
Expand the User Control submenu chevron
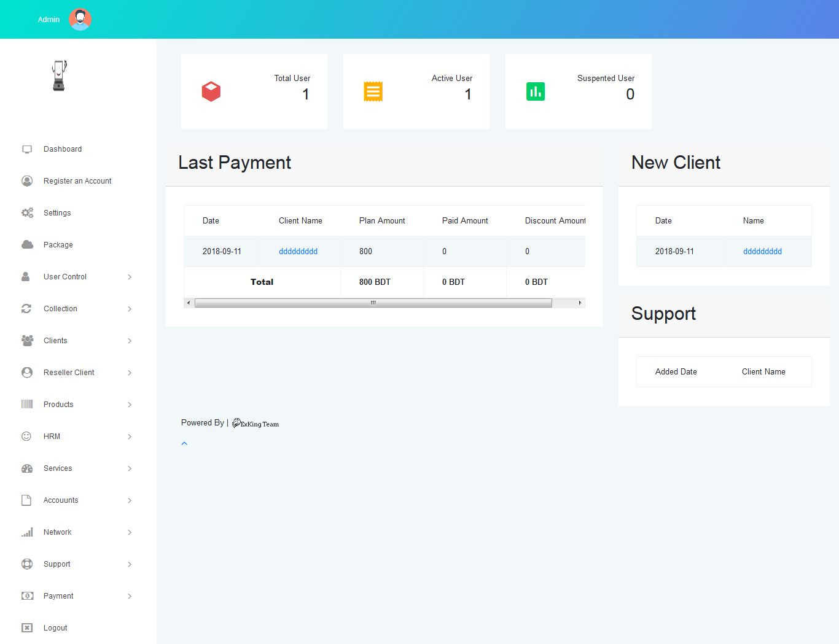click(x=130, y=277)
